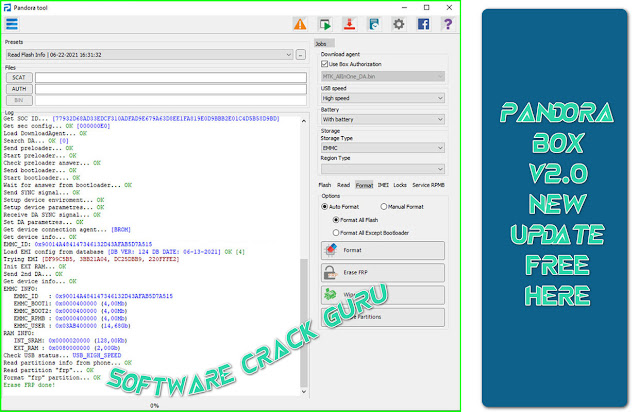Choose Format All Except Bootloader option
Screen dimensions: 639x412
coord(336,233)
